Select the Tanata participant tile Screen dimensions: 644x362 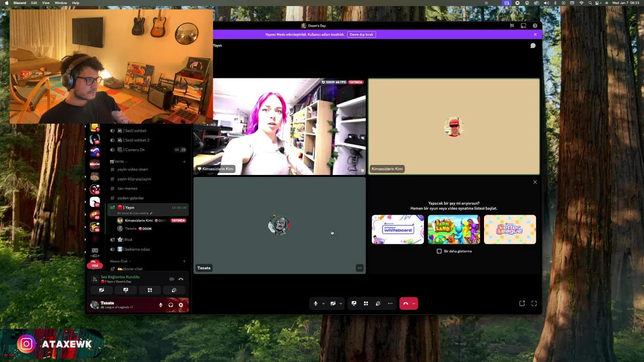[280, 225]
